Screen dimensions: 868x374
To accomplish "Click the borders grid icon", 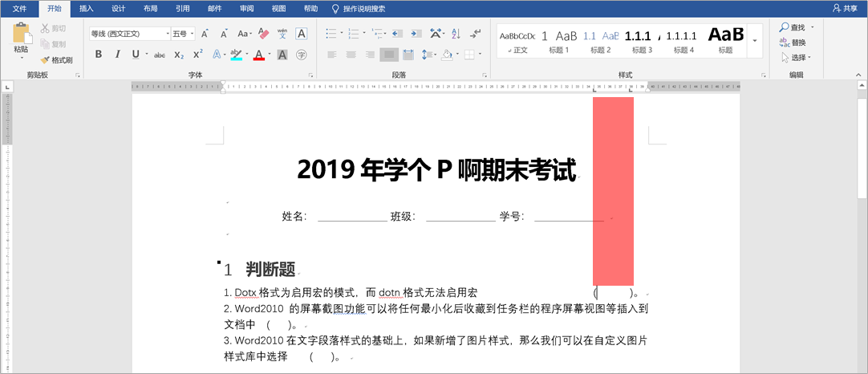I will (x=468, y=55).
